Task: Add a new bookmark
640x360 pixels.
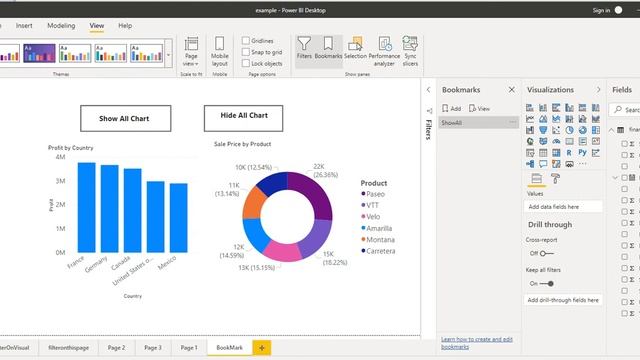Action: tap(451, 109)
